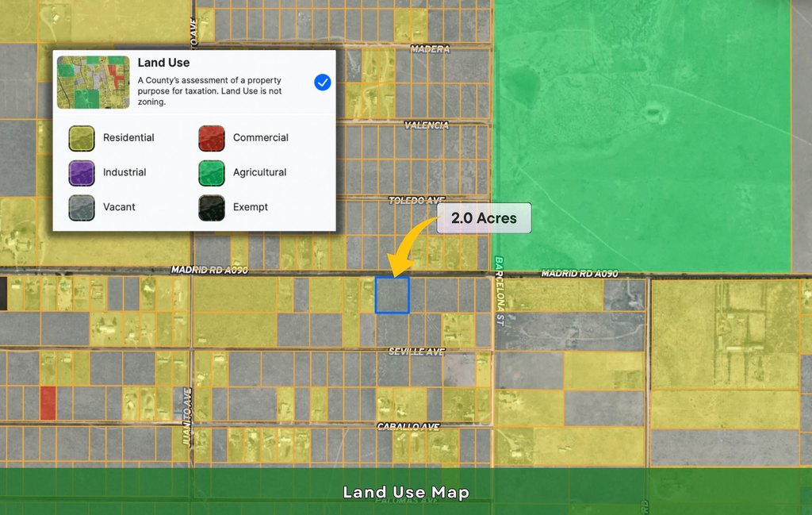Select the Industrial purple legend swatch
Screen dimensions: 812x515
[82, 172]
